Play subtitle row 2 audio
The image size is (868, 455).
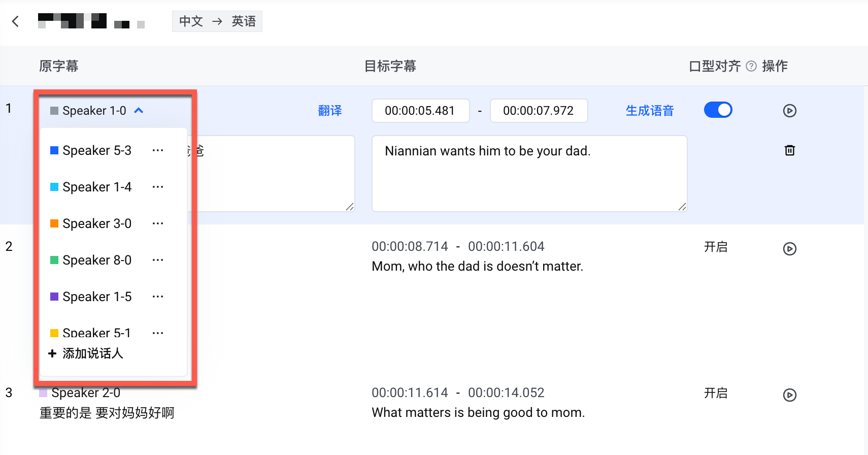[789, 249]
